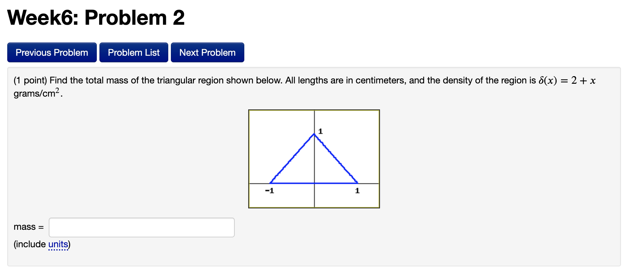Screen dimensions: 644x269
Task: Click the vertex label 1 on the graph
Action: [320, 131]
